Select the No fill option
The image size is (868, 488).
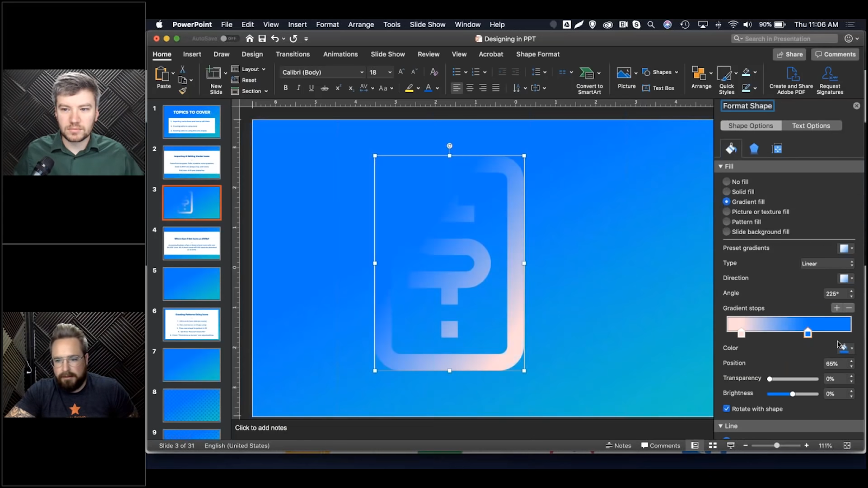(726, 182)
